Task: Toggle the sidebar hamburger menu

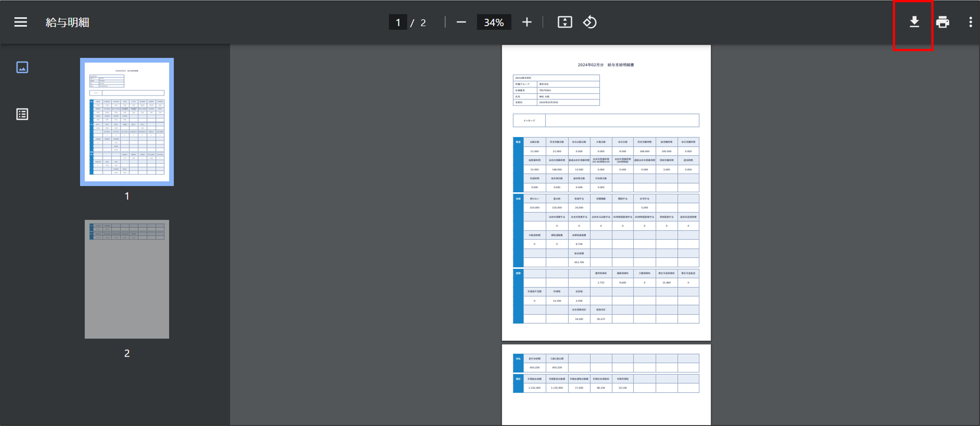Action: (x=20, y=22)
